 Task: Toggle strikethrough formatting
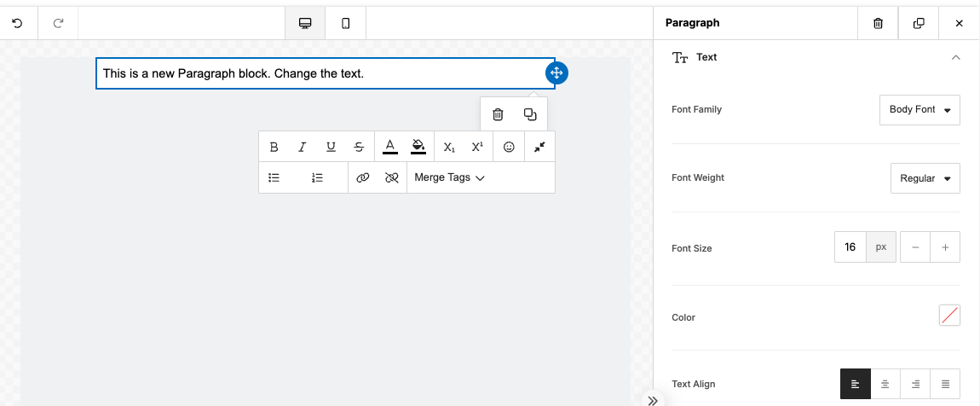pos(360,147)
